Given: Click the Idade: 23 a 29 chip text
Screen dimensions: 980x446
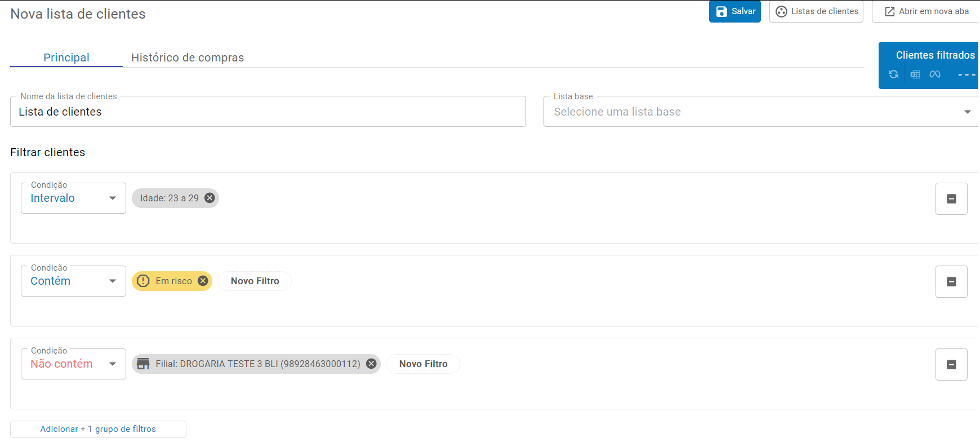Looking at the screenshot, I should pos(170,198).
